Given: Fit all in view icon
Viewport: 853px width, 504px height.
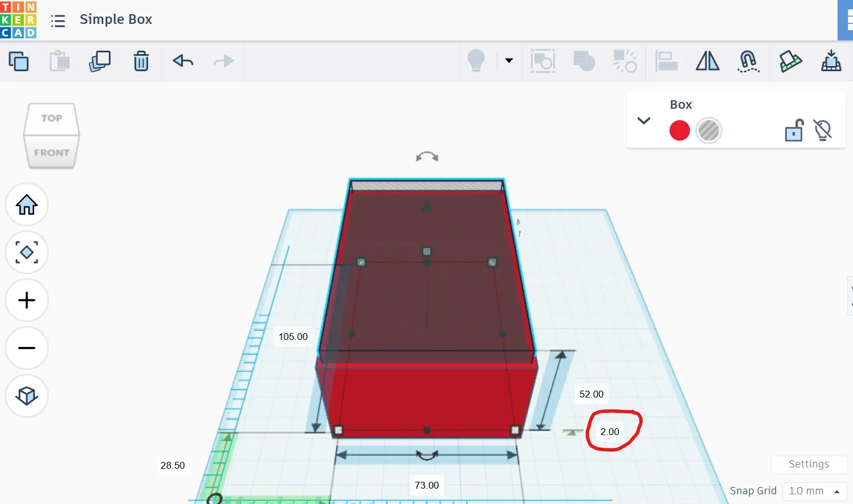Looking at the screenshot, I should click(27, 252).
